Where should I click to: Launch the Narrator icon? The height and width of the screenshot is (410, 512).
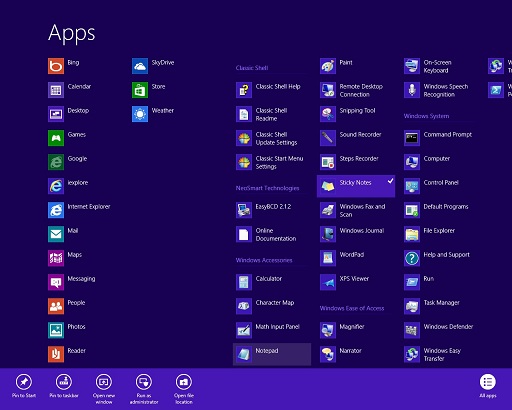(x=328, y=354)
